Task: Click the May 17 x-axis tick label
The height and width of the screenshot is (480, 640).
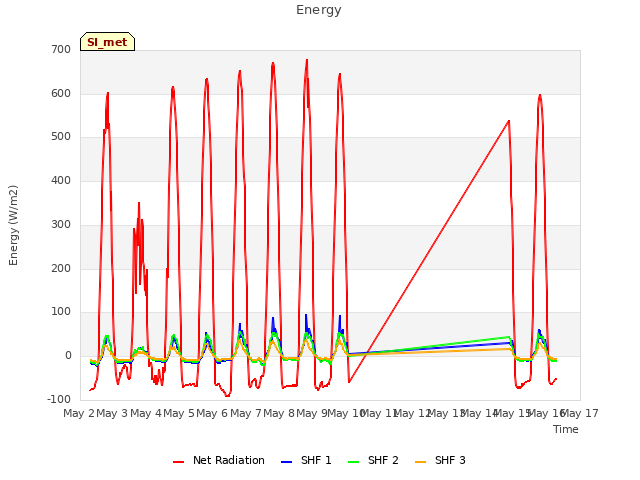Action: pos(580,413)
